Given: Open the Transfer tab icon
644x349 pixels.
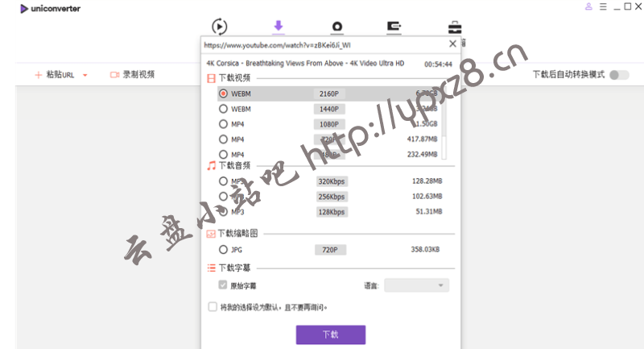Looking at the screenshot, I should [394, 27].
